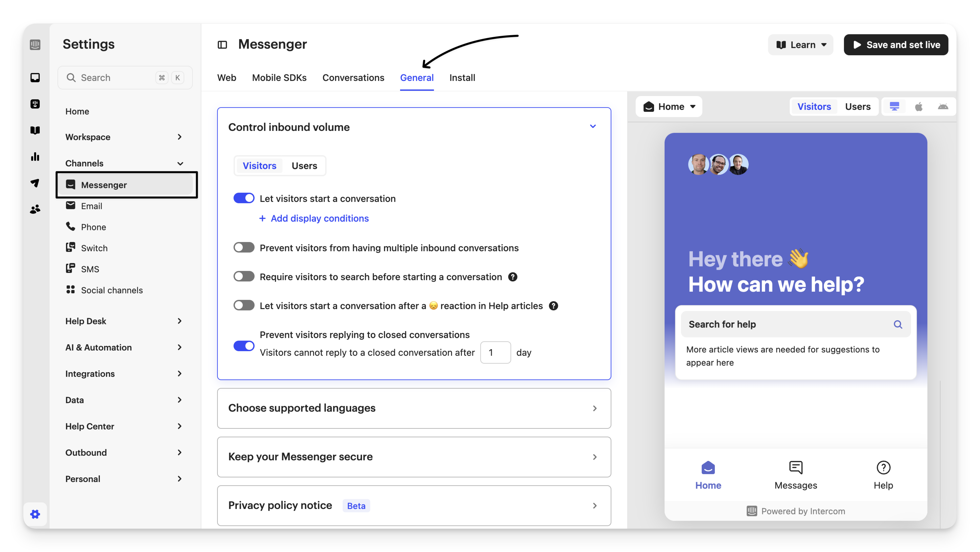Open the Contacts people icon
The height and width of the screenshot is (552, 980).
point(35,209)
